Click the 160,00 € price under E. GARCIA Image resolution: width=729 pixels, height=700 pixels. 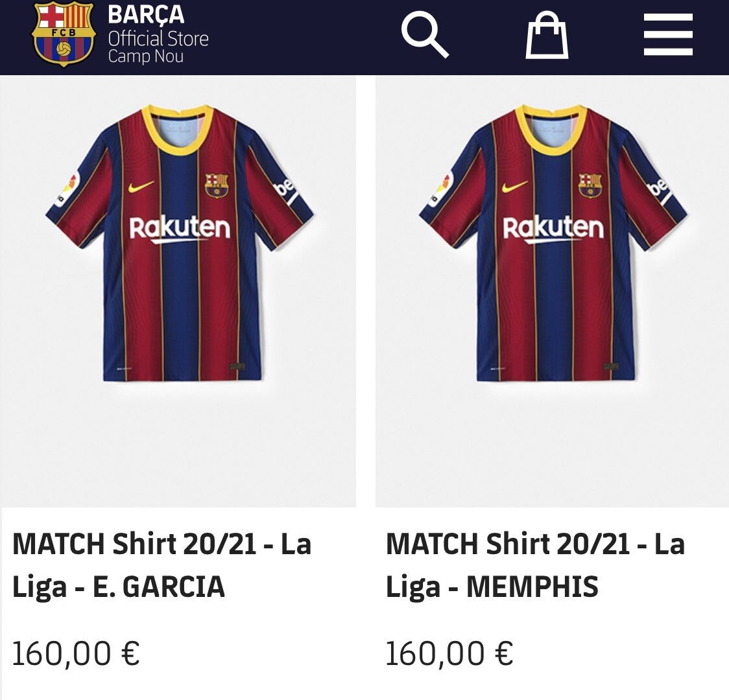coord(76,653)
